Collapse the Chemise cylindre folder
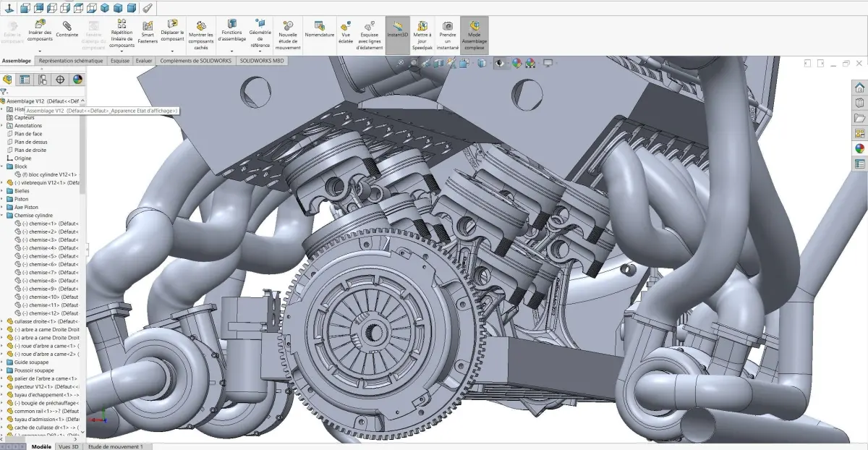Screen dimensions: 868x450 click(3, 215)
